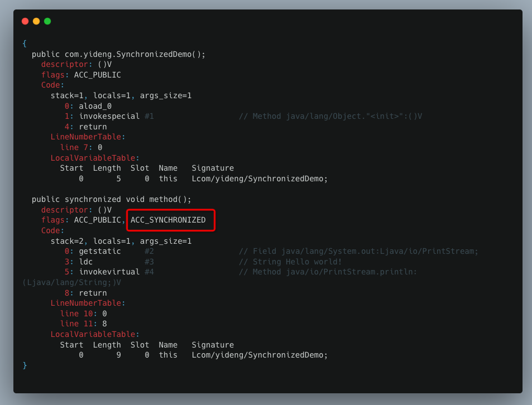
Task: Click "public synchronized void method();" line
Action: pyautogui.click(x=111, y=199)
